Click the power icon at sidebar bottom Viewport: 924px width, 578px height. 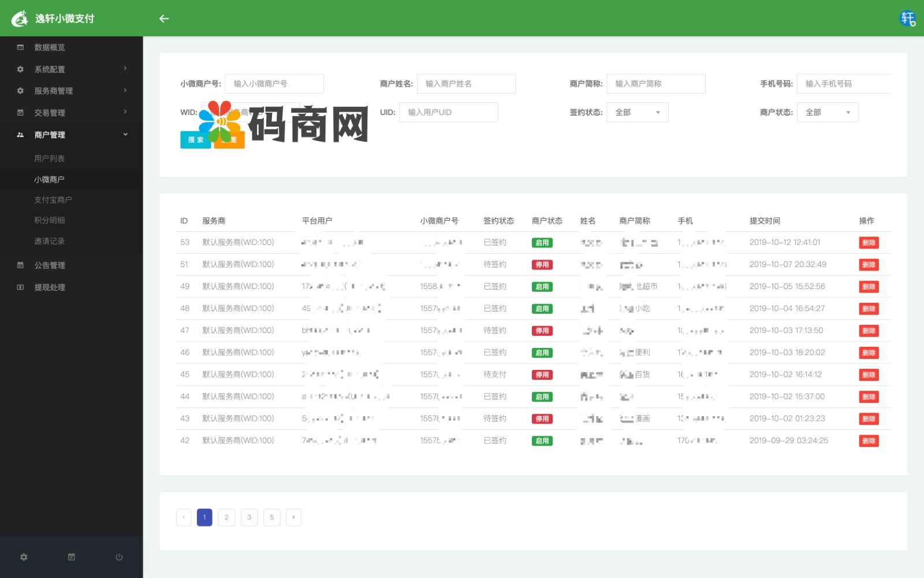[x=118, y=557]
